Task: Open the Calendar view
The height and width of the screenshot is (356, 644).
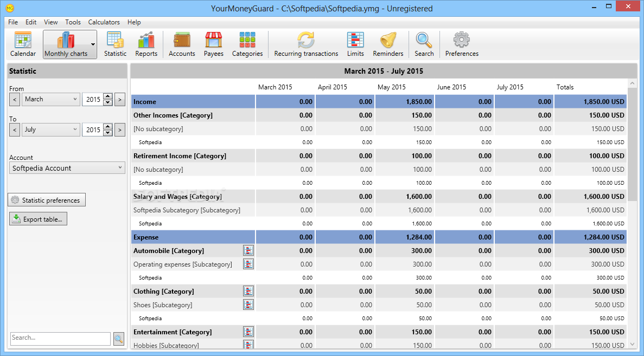Action: [x=23, y=44]
